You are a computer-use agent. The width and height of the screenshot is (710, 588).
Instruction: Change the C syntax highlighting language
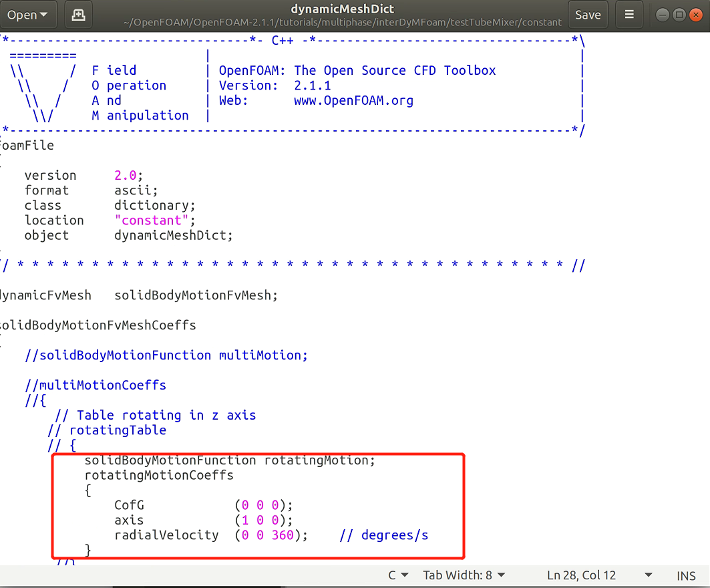coord(399,575)
